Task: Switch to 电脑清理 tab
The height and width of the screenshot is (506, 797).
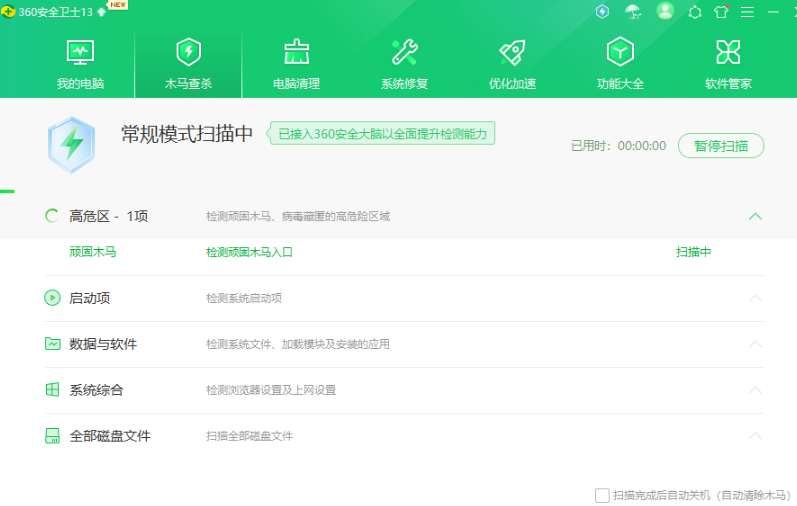Action: 296,64
